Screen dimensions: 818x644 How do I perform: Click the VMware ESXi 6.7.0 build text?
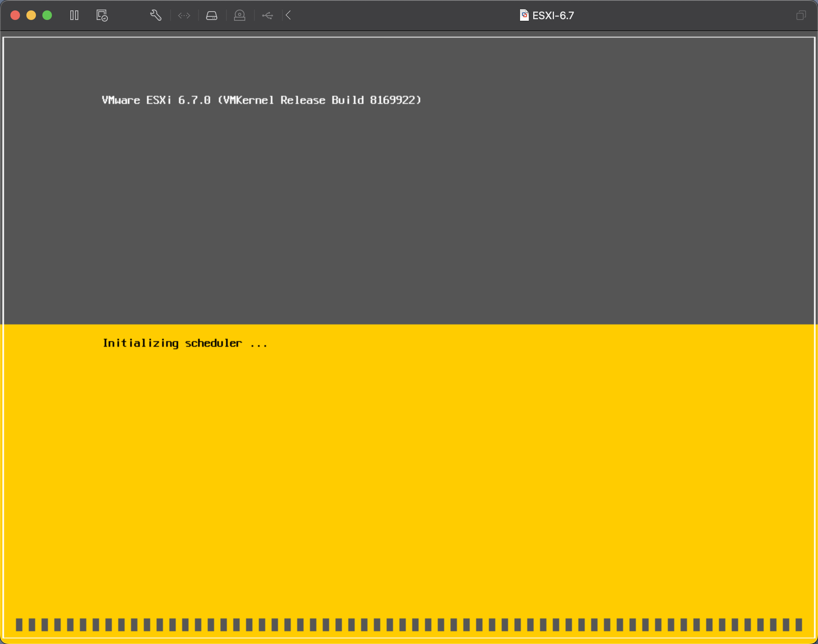261,100
